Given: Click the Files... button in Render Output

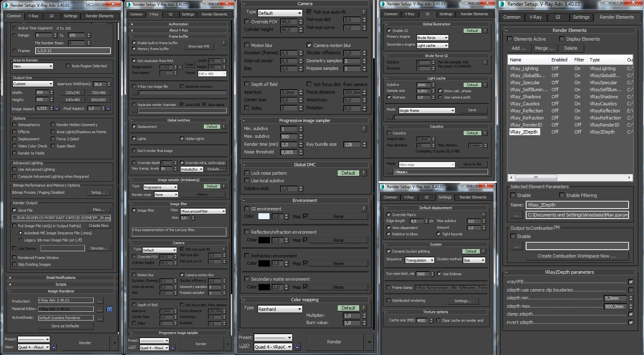Looking at the screenshot, I should pos(98,210).
